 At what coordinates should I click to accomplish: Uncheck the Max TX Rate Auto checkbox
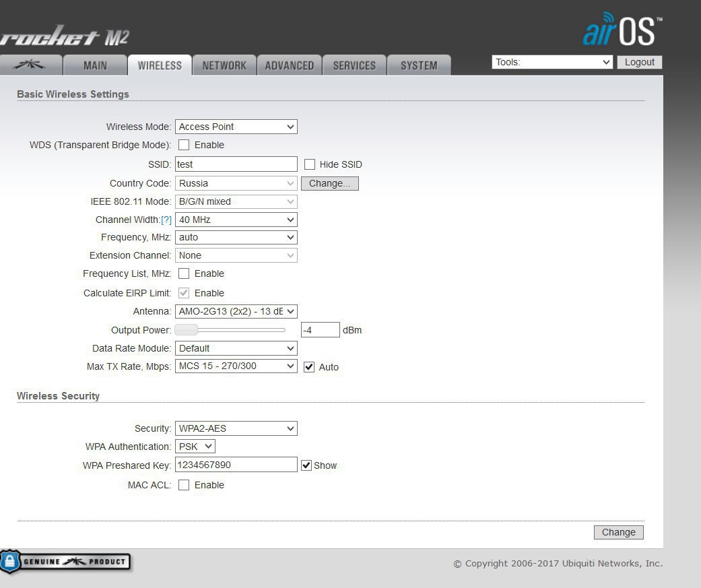click(309, 367)
